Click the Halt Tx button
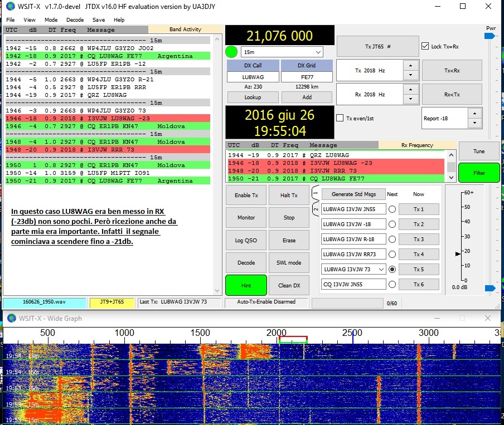Screen dimensions: 504x425 pos(289,195)
